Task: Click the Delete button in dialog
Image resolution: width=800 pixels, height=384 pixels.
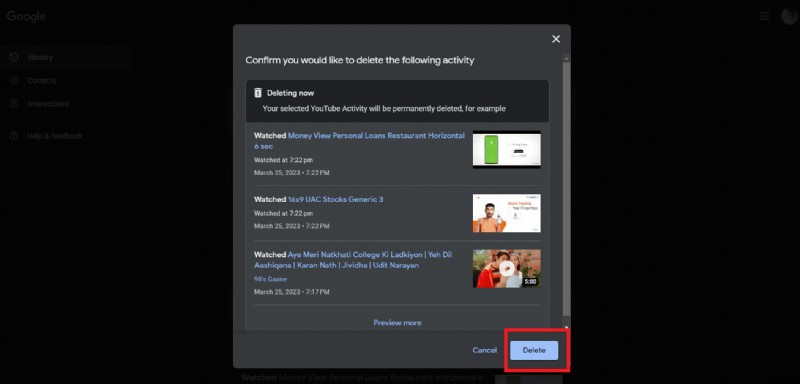Action: 534,350
